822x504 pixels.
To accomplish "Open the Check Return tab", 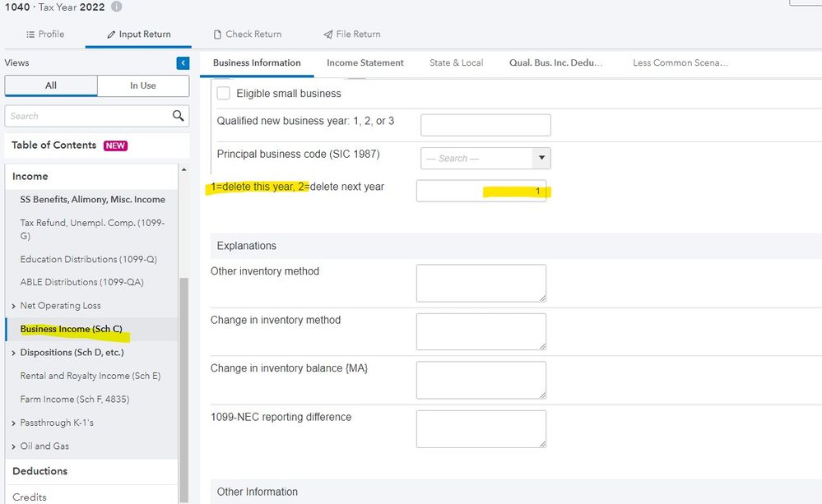I will 247,35.
